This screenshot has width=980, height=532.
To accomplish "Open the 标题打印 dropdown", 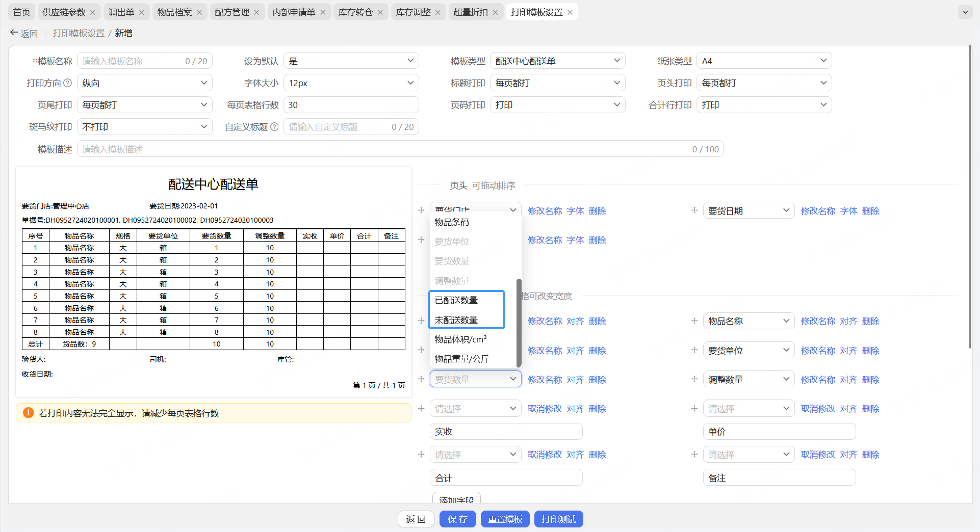I will pyautogui.click(x=557, y=83).
